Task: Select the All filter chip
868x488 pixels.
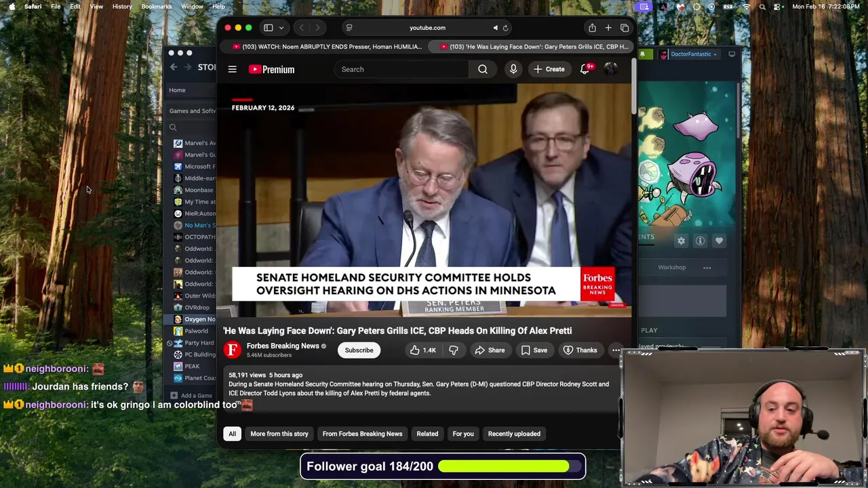Action: pyautogui.click(x=232, y=434)
